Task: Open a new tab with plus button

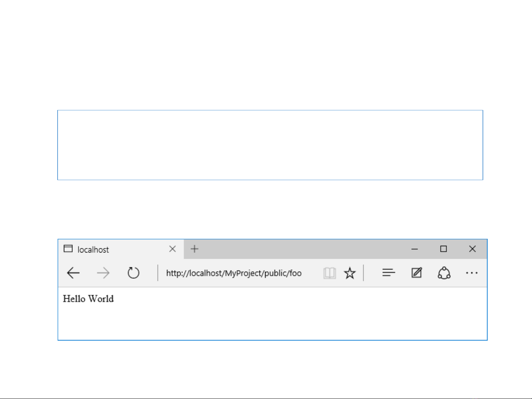Action: [195, 249]
